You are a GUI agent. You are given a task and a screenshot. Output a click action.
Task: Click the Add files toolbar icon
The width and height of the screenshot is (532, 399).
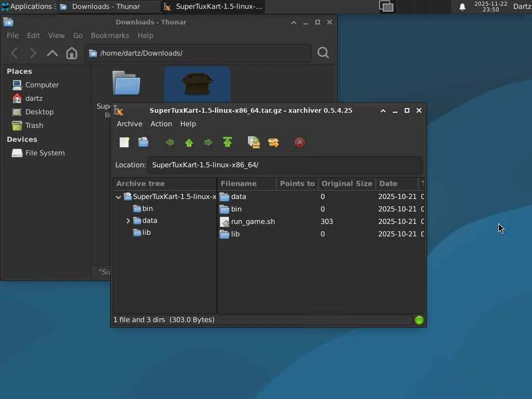point(254,142)
